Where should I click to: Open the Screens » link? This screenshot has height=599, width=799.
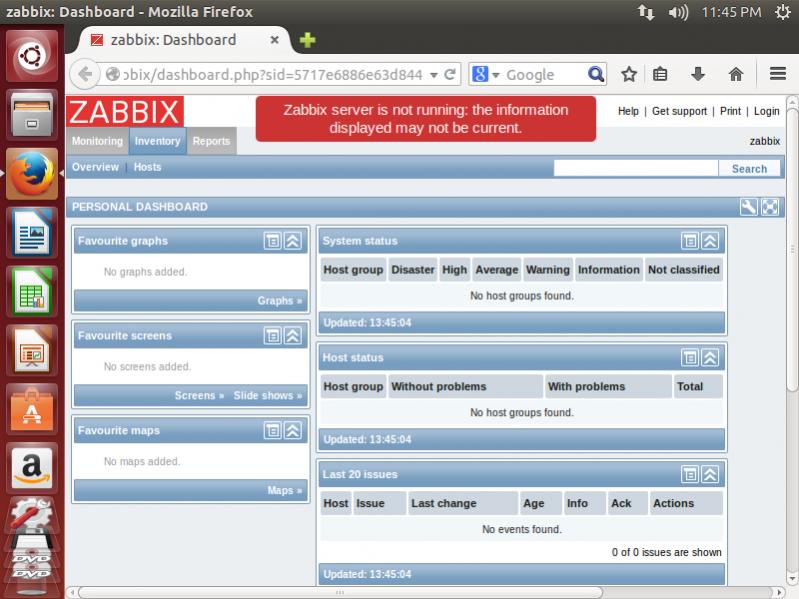tap(199, 395)
